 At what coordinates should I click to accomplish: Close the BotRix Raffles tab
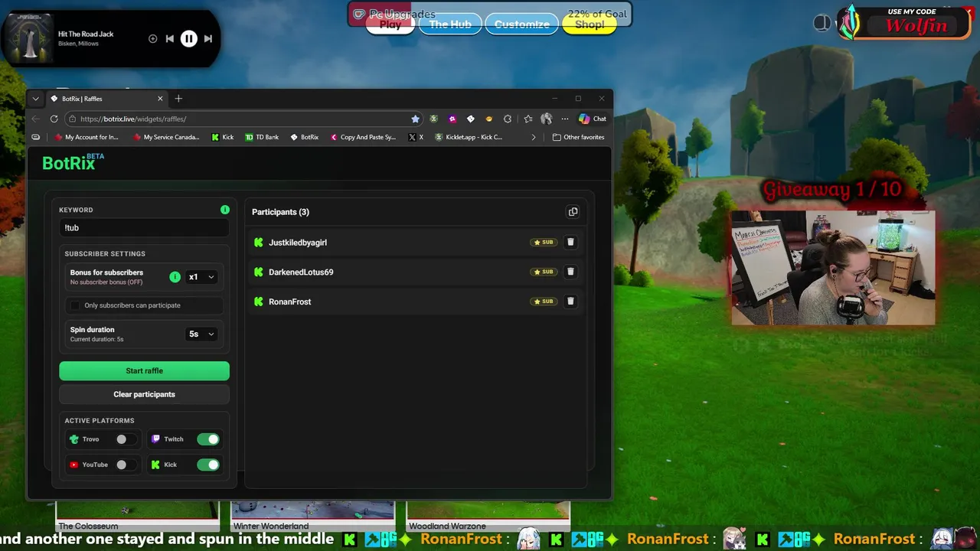click(x=160, y=99)
